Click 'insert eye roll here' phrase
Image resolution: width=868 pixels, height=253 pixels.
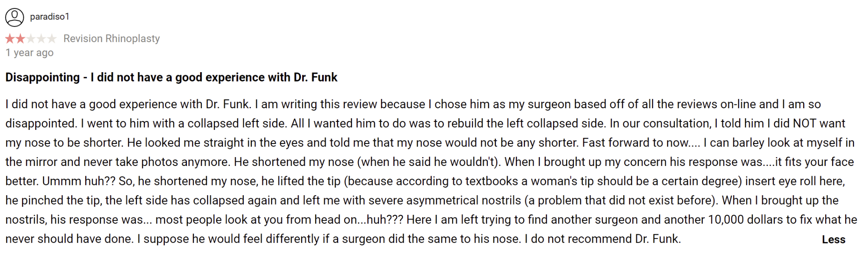pyautogui.click(x=795, y=181)
